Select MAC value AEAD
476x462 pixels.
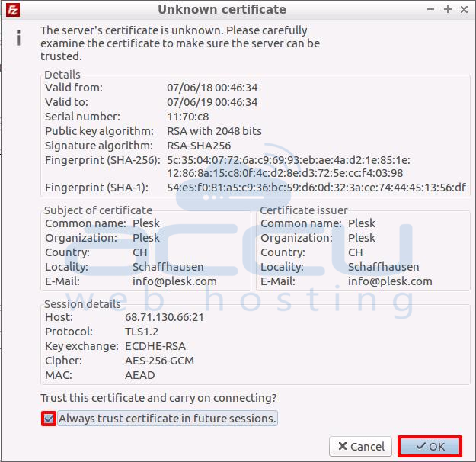tap(140, 375)
